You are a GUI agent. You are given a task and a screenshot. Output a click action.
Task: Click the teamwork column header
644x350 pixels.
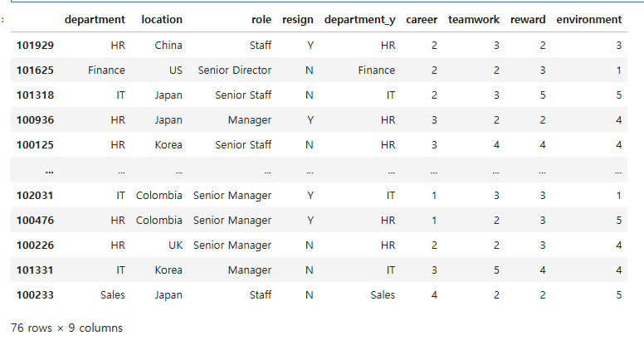tap(474, 20)
